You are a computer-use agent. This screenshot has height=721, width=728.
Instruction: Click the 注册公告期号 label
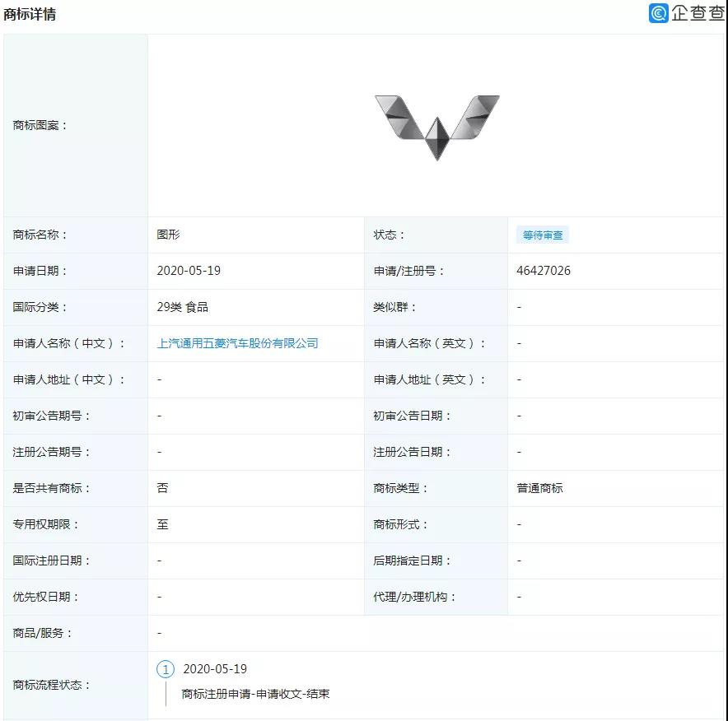(x=52, y=452)
